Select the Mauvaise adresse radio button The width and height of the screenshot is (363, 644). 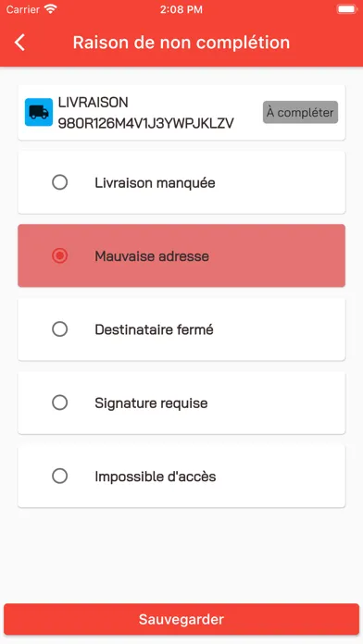pos(59,256)
